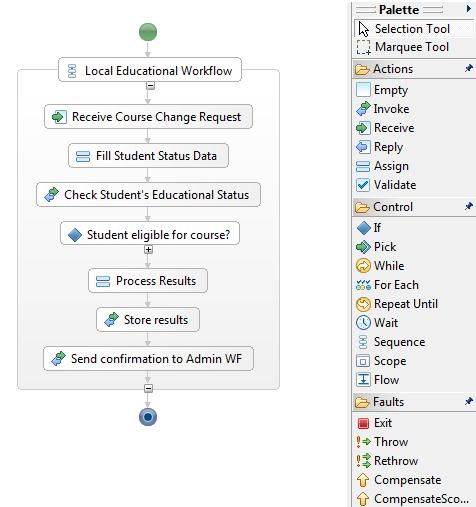Select the CompensateSco... fault item
This screenshot has width=476, height=507.
[414, 499]
